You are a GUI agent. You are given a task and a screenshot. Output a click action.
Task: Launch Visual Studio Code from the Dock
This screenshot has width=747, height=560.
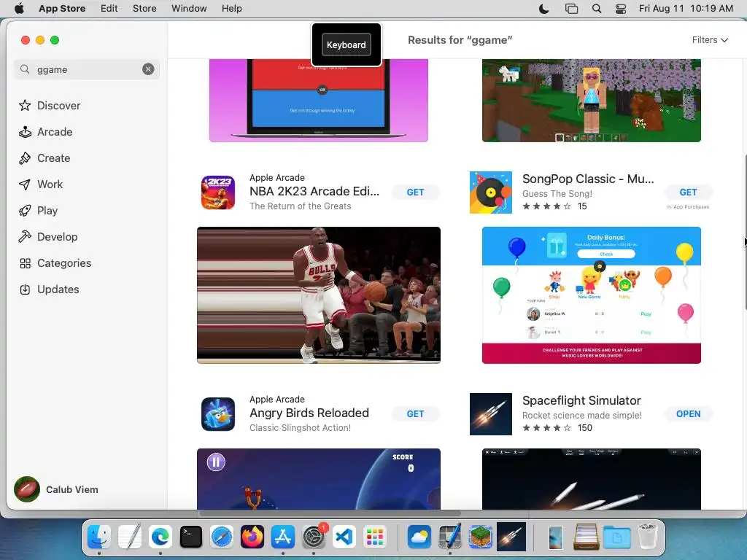point(344,537)
